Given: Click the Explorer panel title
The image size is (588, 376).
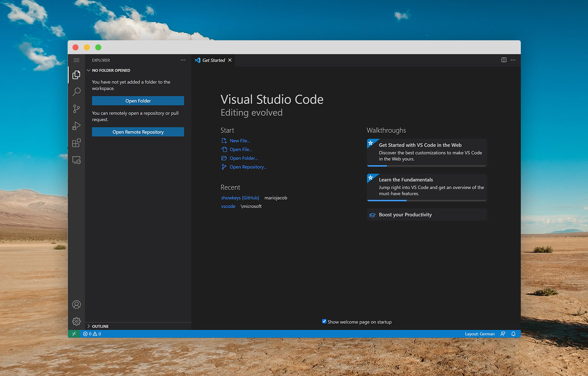Looking at the screenshot, I should point(101,60).
